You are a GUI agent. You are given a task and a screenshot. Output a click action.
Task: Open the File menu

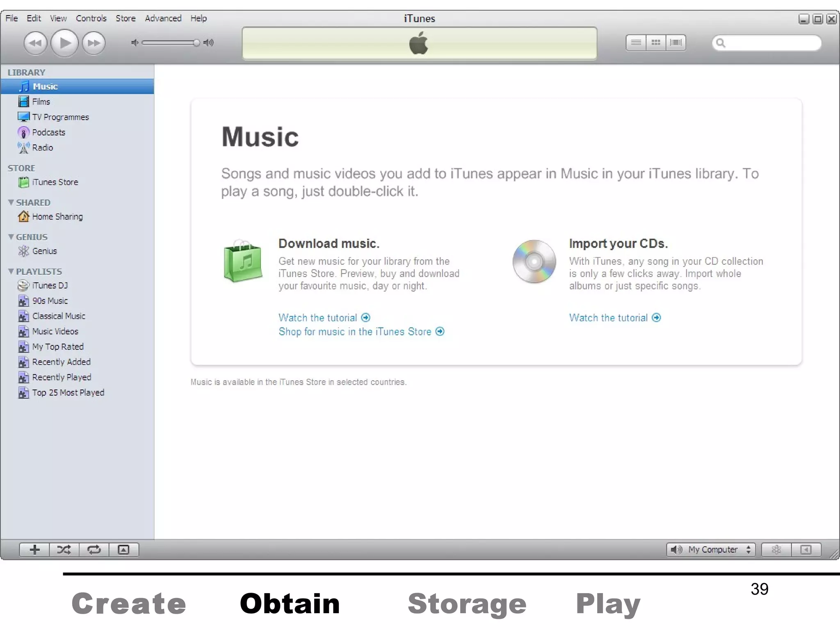pyautogui.click(x=11, y=18)
